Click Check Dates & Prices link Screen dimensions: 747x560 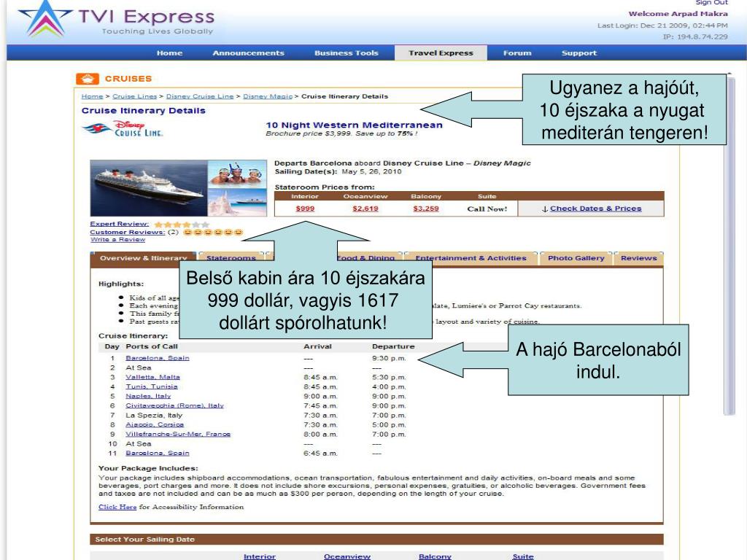pos(595,209)
